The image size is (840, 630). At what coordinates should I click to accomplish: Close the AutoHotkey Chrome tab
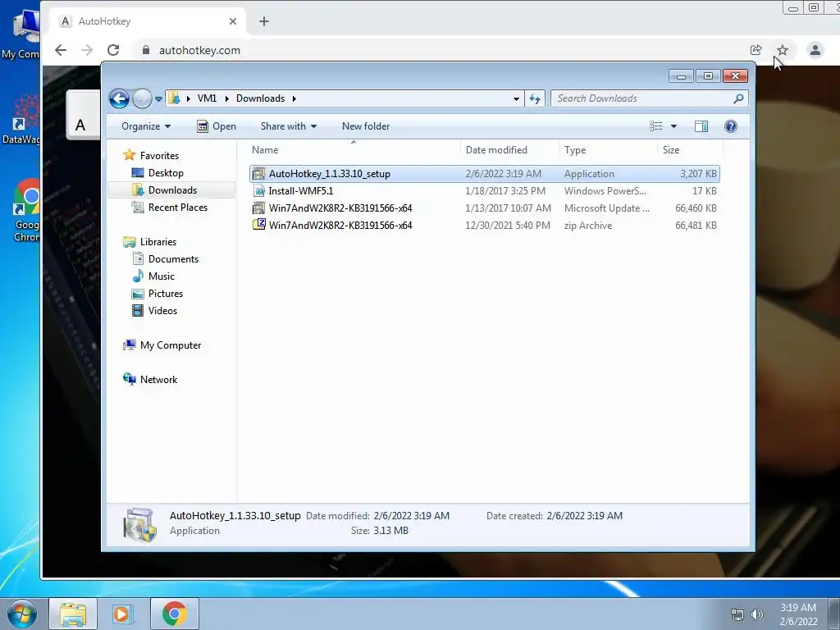point(232,21)
